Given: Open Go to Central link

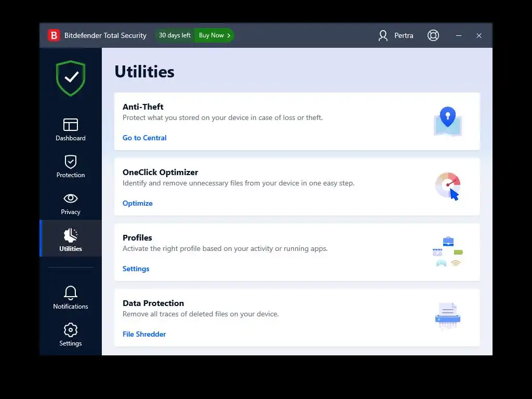Looking at the screenshot, I should [x=144, y=138].
